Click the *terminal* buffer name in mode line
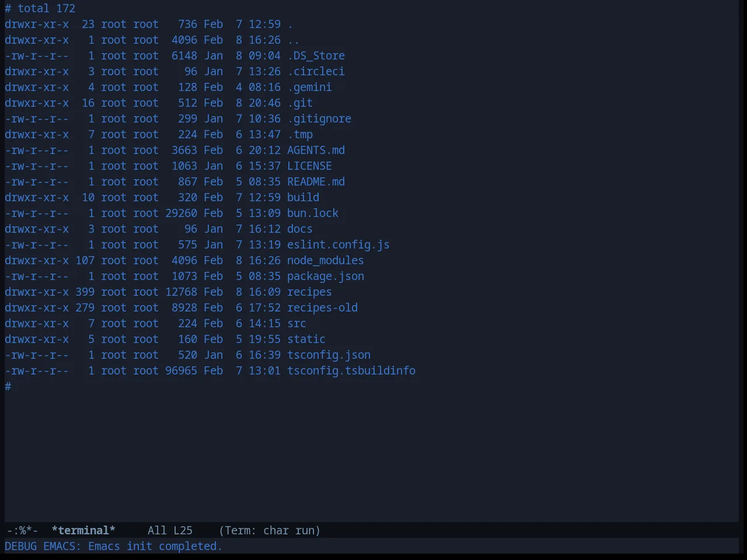This screenshot has height=560, width=747. click(x=83, y=530)
